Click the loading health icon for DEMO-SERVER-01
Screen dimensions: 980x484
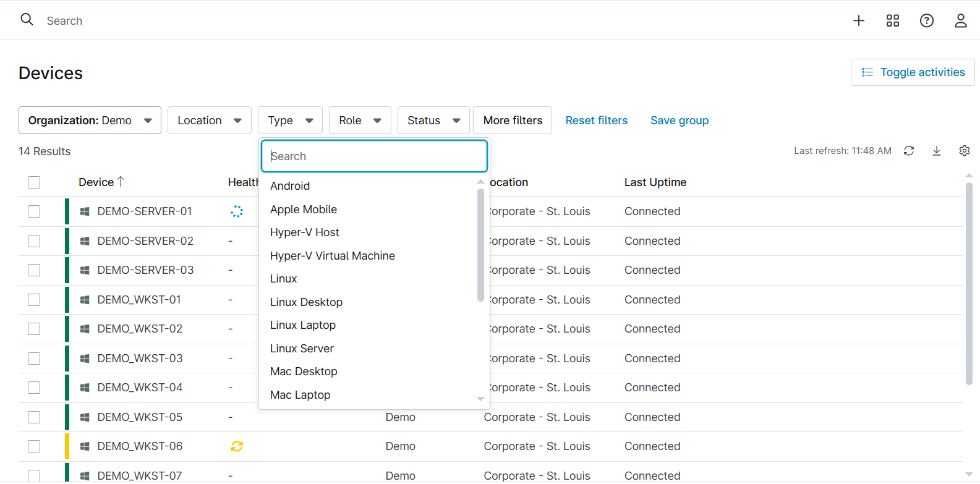[237, 211]
